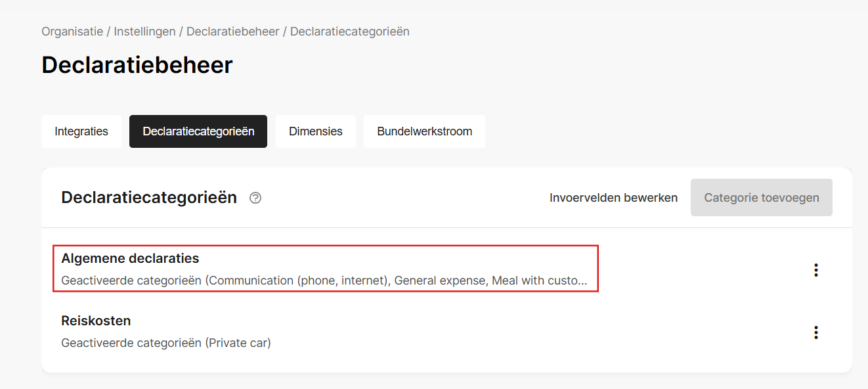Click the Private car description text
This screenshot has width=868, height=389.
pyautogui.click(x=166, y=343)
